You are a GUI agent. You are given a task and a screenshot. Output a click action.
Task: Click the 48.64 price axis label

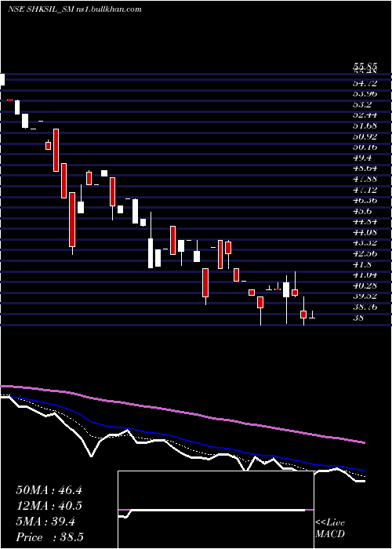click(365, 169)
